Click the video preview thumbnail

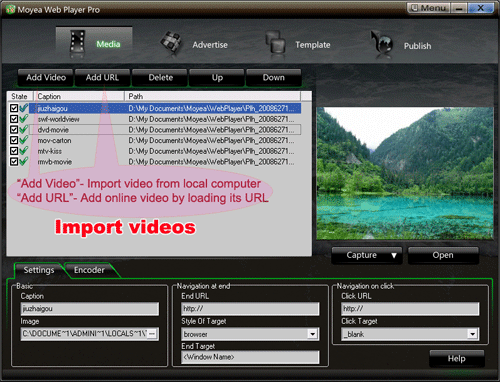pos(405,173)
